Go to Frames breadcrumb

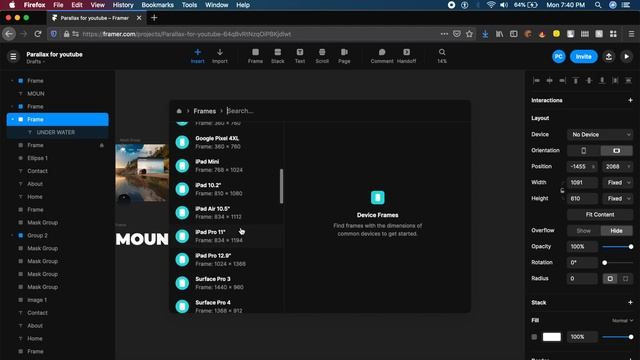[204, 111]
